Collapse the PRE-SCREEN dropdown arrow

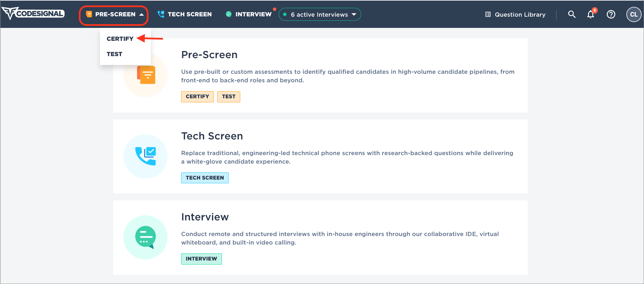click(x=141, y=14)
